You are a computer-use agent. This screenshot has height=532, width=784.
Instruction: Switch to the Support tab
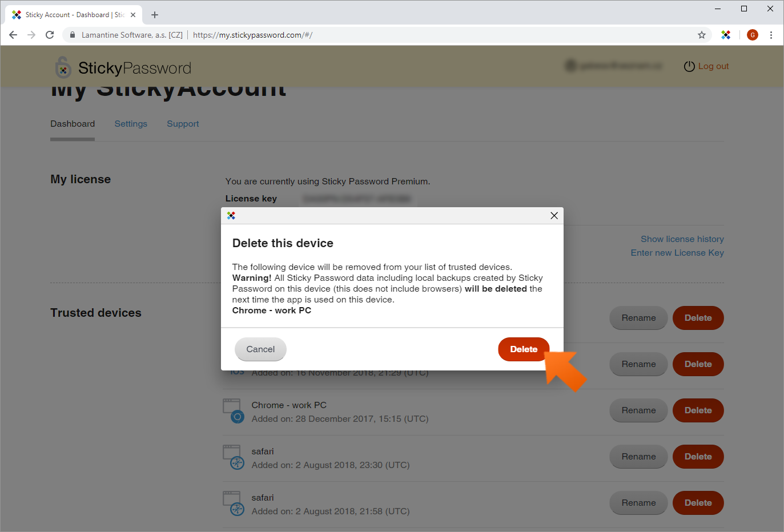click(x=183, y=124)
